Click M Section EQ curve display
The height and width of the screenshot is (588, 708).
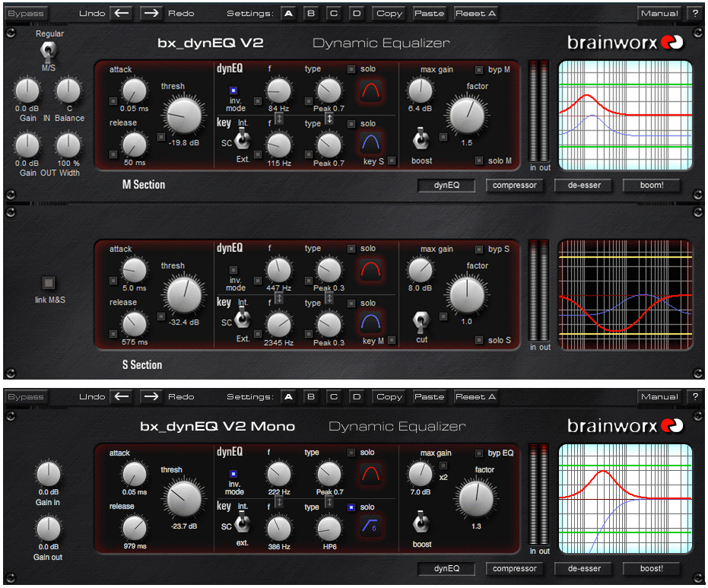[625, 116]
